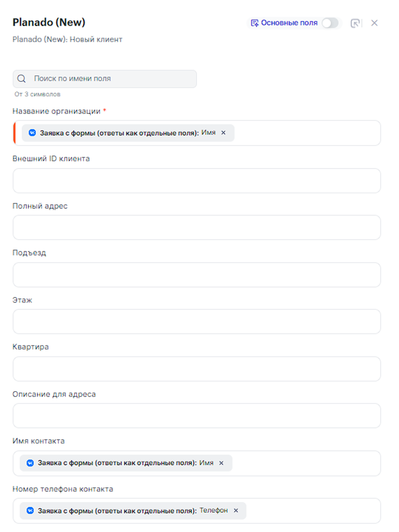Remove Телефон tag from Номер телефона контакта
The width and height of the screenshot is (399, 532).
pyautogui.click(x=236, y=511)
